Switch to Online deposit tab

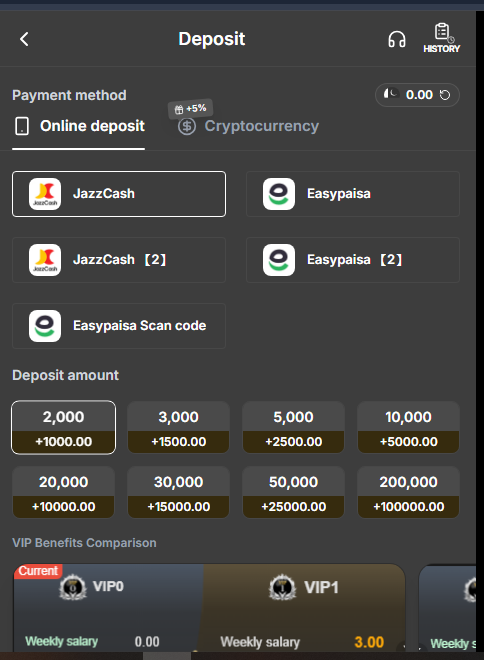point(79,126)
